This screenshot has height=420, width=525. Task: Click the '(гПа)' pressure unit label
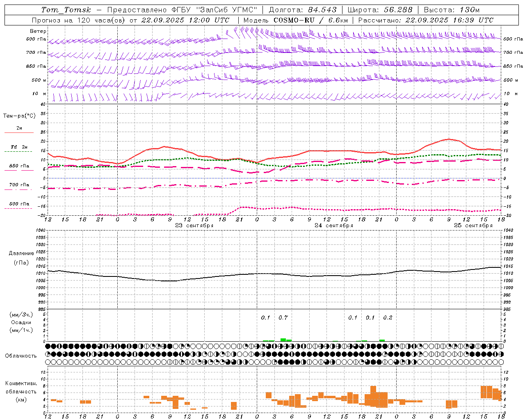(21, 263)
